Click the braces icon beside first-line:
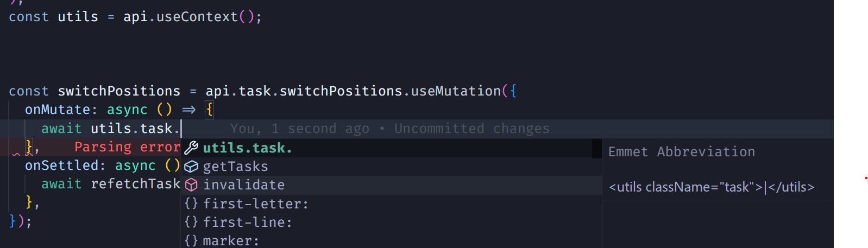868x248 pixels. click(191, 222)
